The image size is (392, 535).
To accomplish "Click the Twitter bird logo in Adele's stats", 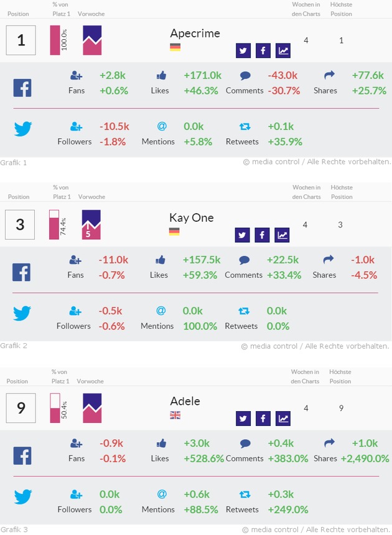I will (22, 496).
